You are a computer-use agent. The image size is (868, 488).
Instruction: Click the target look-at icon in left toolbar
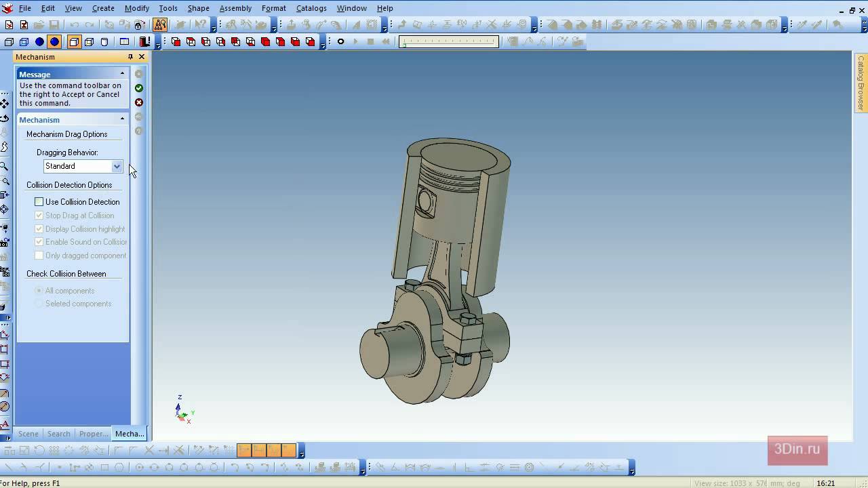(5, 209)
